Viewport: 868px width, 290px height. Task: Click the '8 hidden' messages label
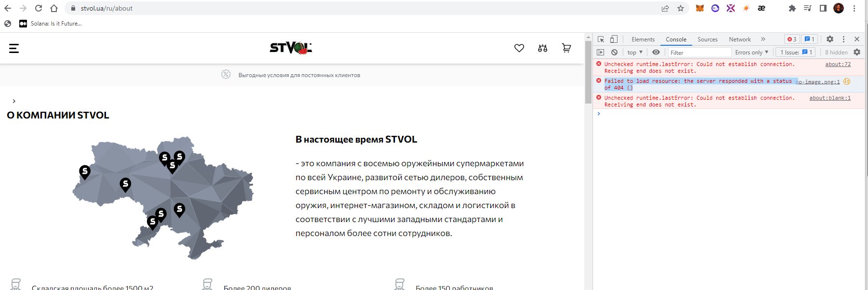(836, 53)
